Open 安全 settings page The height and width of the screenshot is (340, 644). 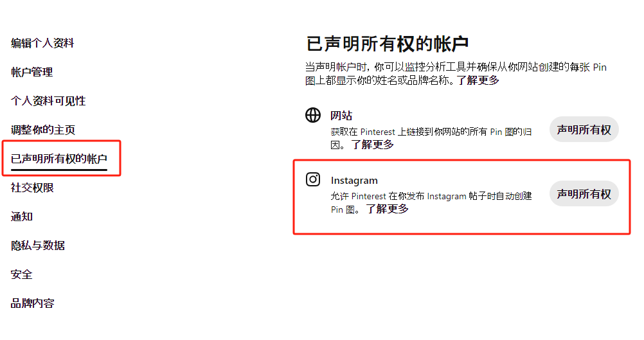click(21, 274)
